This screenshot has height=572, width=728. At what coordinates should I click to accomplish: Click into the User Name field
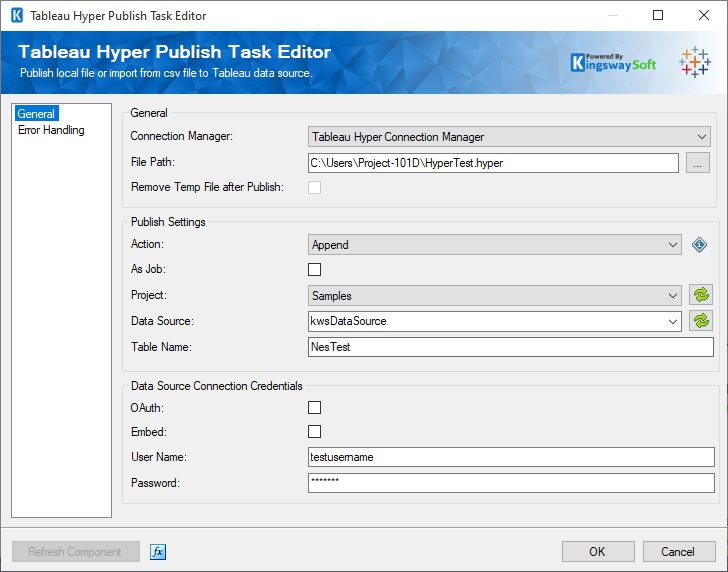[511, 457]
